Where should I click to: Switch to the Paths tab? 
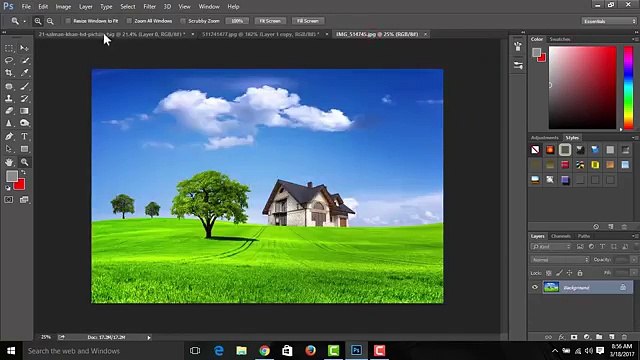coord(584,236)
